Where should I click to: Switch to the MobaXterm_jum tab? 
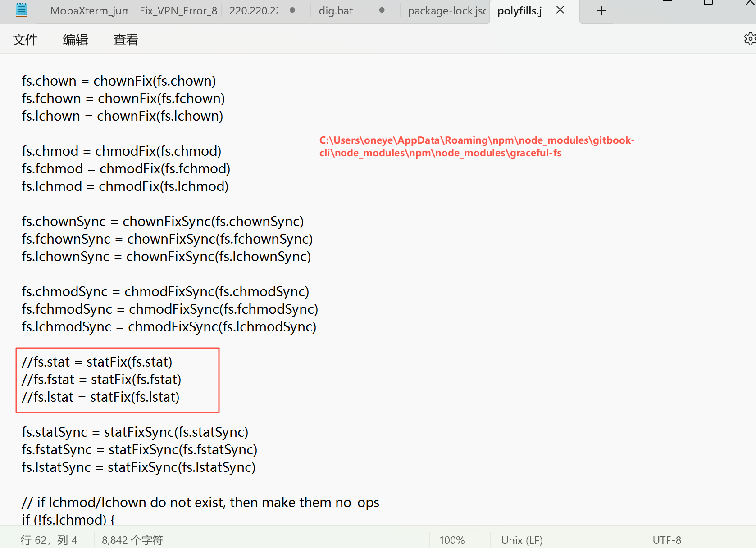[x=89, y=11]
